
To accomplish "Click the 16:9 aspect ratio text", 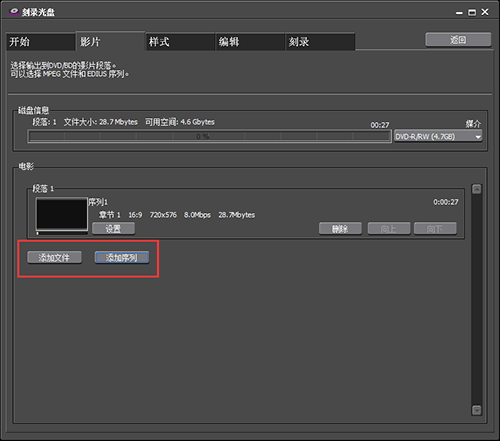I will point(135,215).
